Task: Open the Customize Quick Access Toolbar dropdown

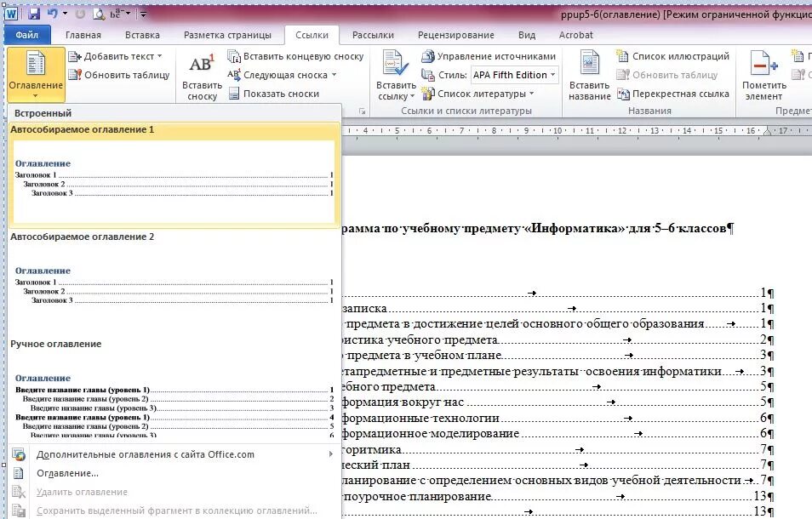Action: (x=144, y=14)
